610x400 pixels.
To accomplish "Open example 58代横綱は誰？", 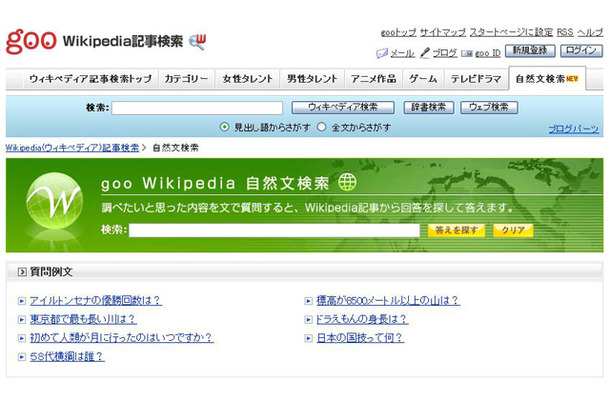I will pos(67,356).
